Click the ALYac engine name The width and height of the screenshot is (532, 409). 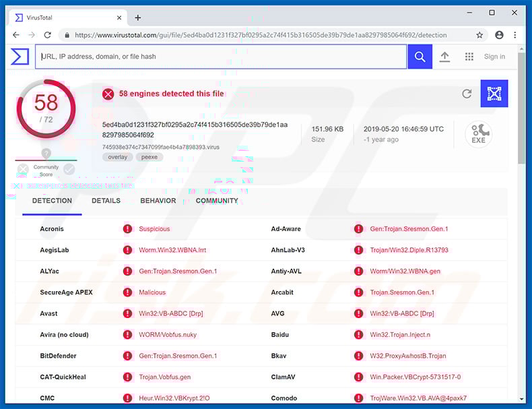tap(50, 271)
